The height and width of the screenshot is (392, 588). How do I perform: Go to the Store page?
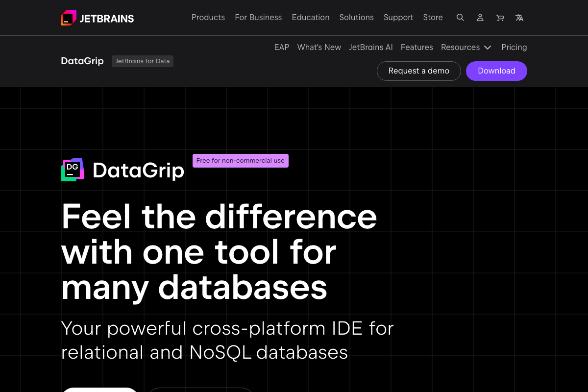click(433, 18)
